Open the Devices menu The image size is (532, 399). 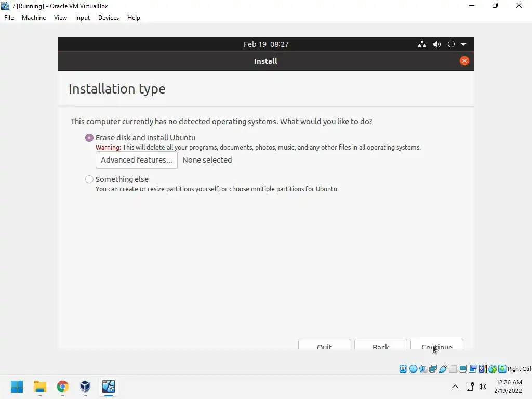(109, 18)
